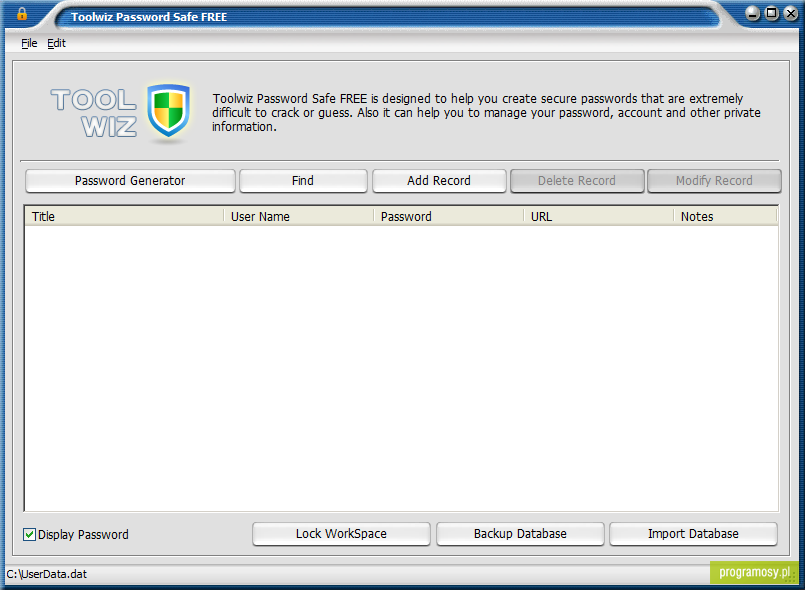The width and height of the screenshot is (805, 590).
Task: Click Backup Database
Action: point(520,534)
